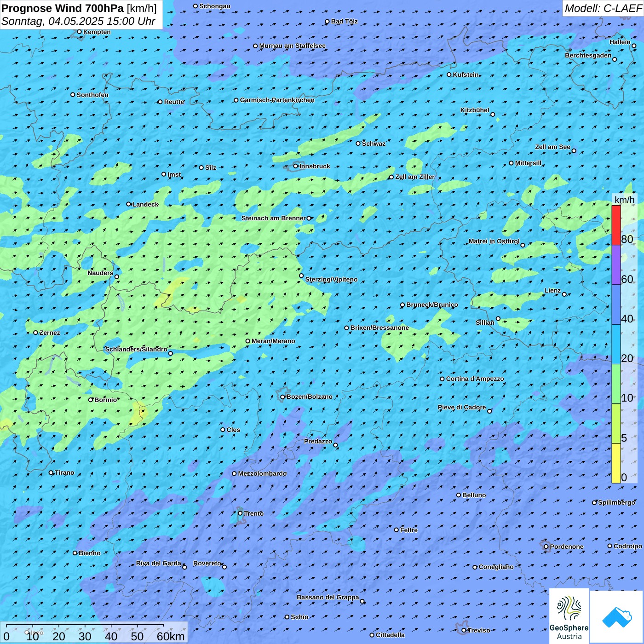
Task: Click the Cles city label
Action: [x=233, y=430]
